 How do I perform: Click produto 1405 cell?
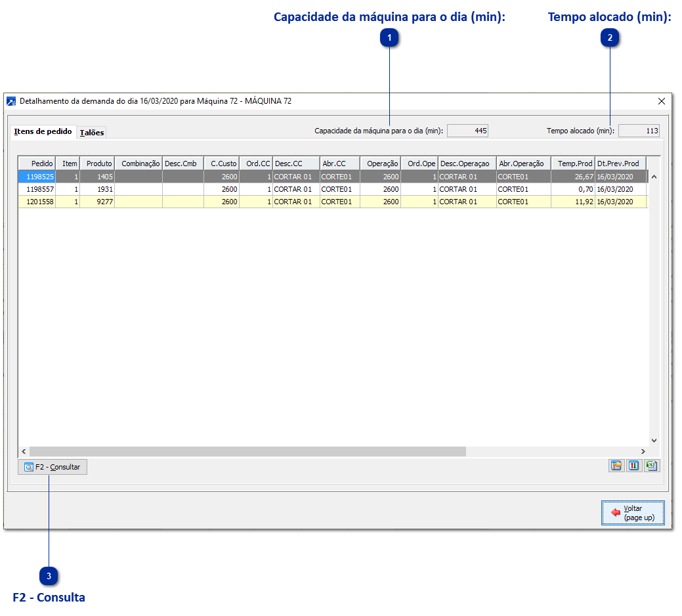pyautogui.click(x=97, y=177)
